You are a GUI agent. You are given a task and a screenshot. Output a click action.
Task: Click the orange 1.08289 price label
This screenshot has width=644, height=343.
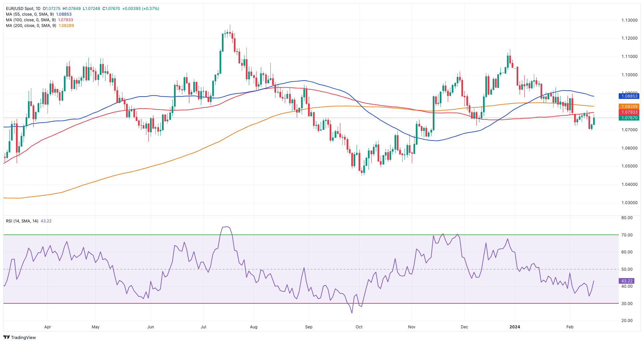point(629,107)
